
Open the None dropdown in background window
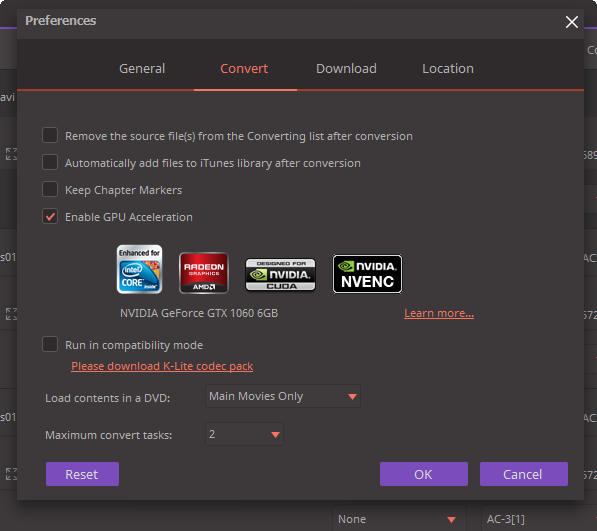[399, 519]
